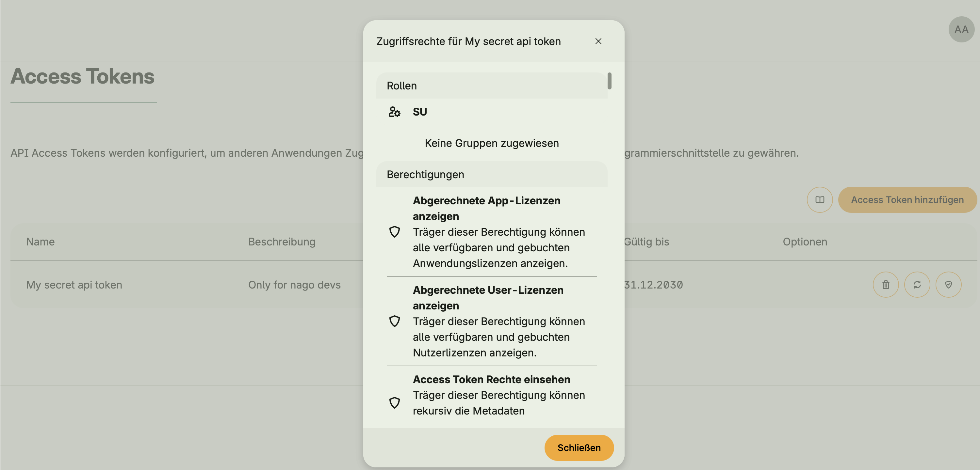This screenshot has width=980, height=470.
Task: Click the Name column header
Action: tap(40, 242)
